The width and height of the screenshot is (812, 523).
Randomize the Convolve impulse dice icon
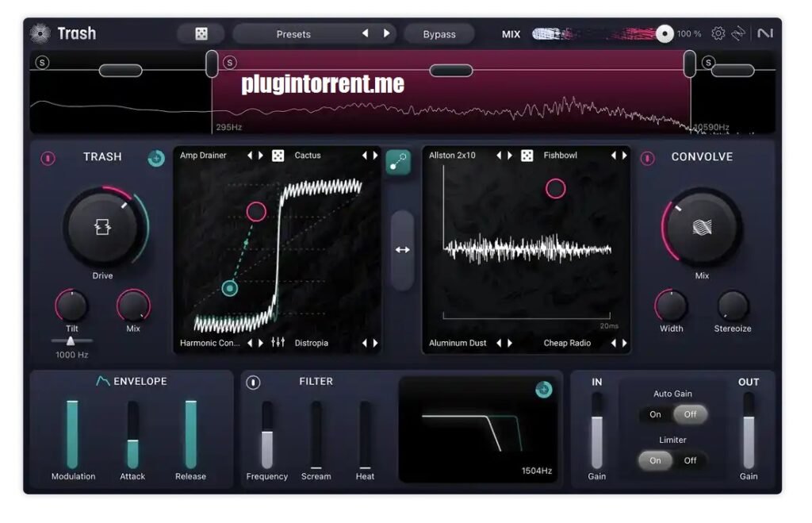pyautogui.click(x=527, y=156)
